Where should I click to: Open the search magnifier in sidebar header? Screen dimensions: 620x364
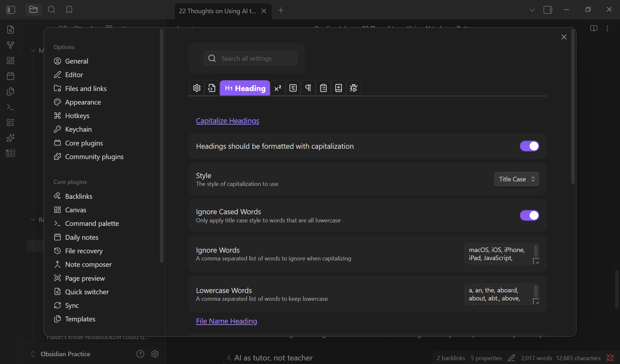coord(51,10)
